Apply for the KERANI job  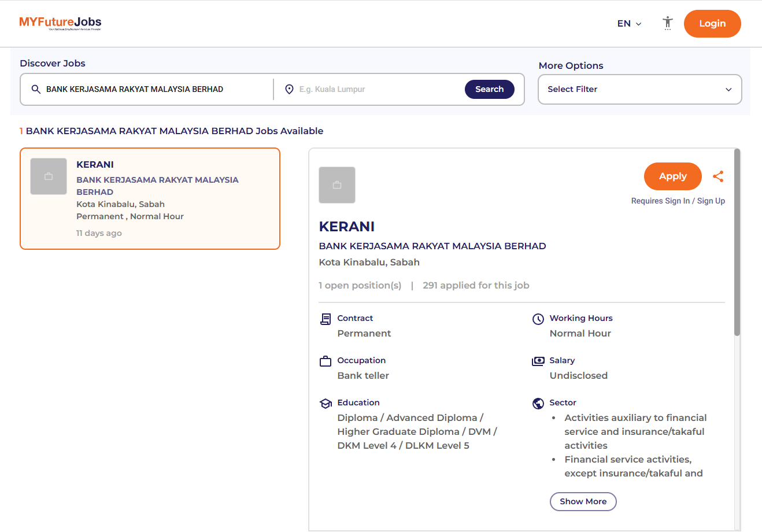pos(673,176)
